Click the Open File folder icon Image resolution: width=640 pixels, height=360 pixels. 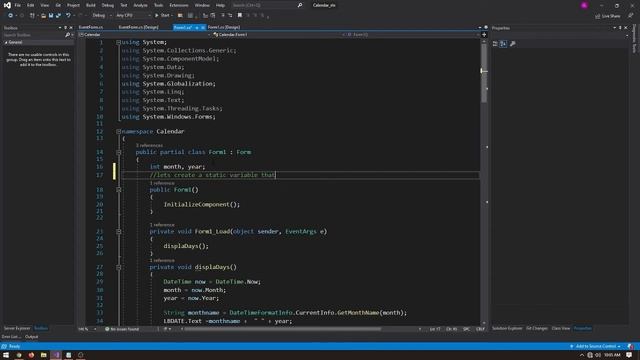pos(43,16)
